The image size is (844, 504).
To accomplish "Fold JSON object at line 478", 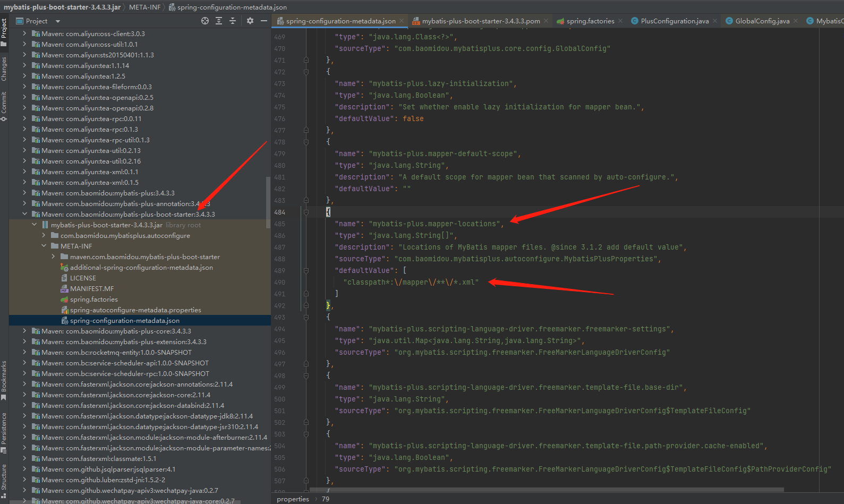I will coord(306,142).
